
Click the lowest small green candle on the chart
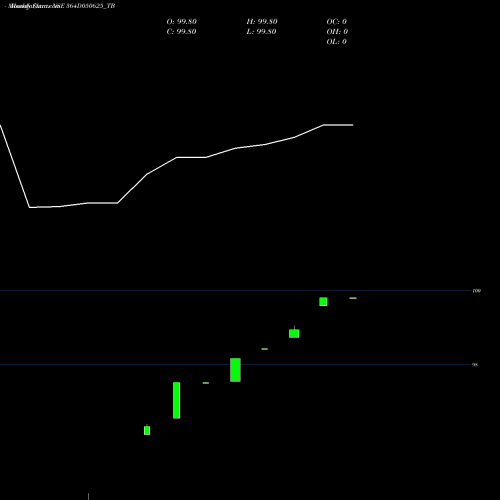point(147,430)
